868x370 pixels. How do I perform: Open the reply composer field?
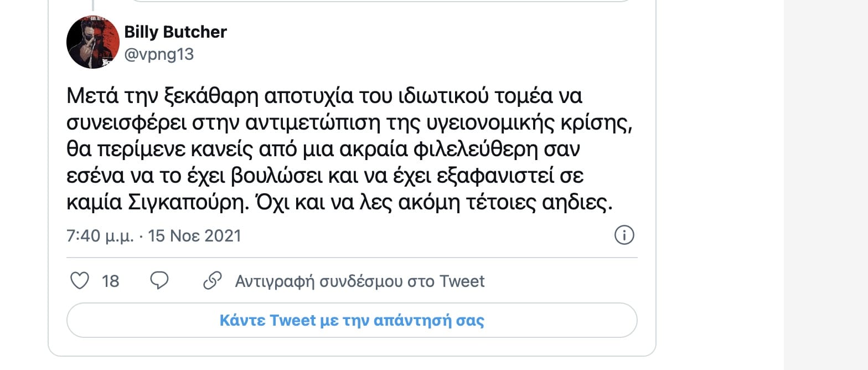pyautogui.click(x=352, y=320)
